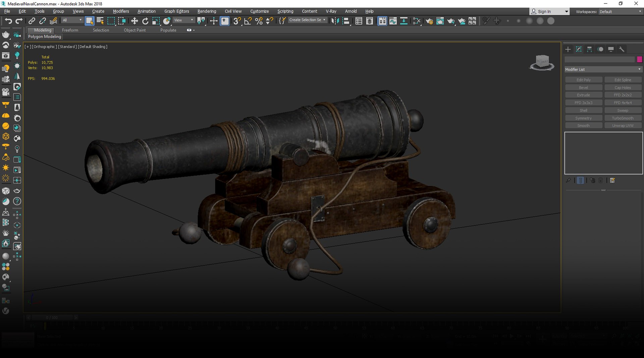
Task: Toggle the ribbon display button
Action: 382,21
